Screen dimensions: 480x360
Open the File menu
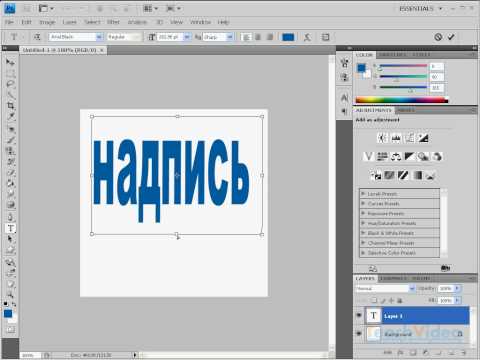(x=9, y=22)
